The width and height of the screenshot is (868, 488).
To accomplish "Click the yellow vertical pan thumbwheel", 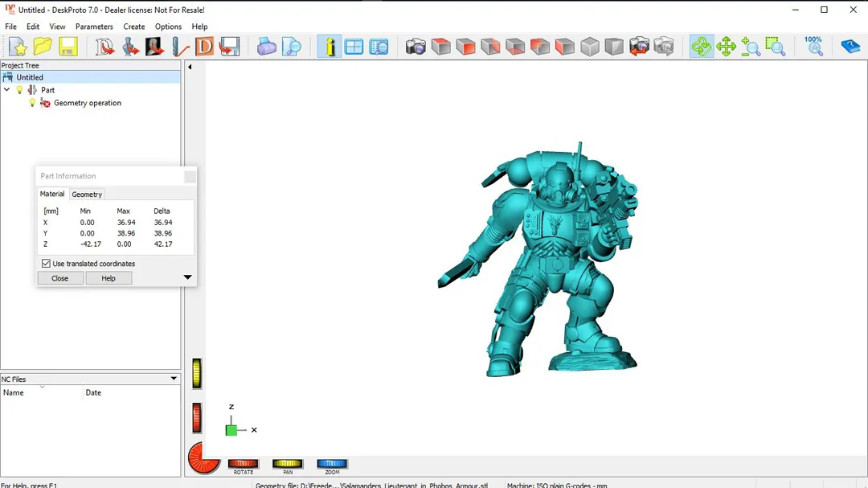I will click(x=197, y=373).
